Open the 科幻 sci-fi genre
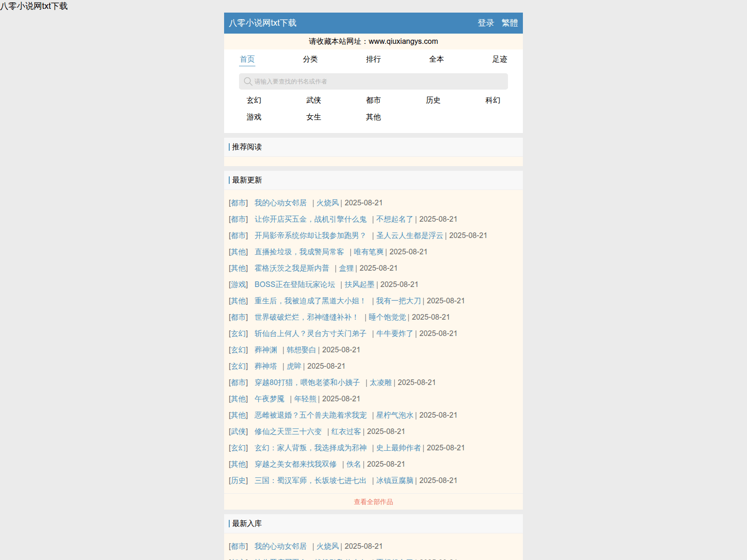This screenshot has width=747, height=560. point(493,100)
